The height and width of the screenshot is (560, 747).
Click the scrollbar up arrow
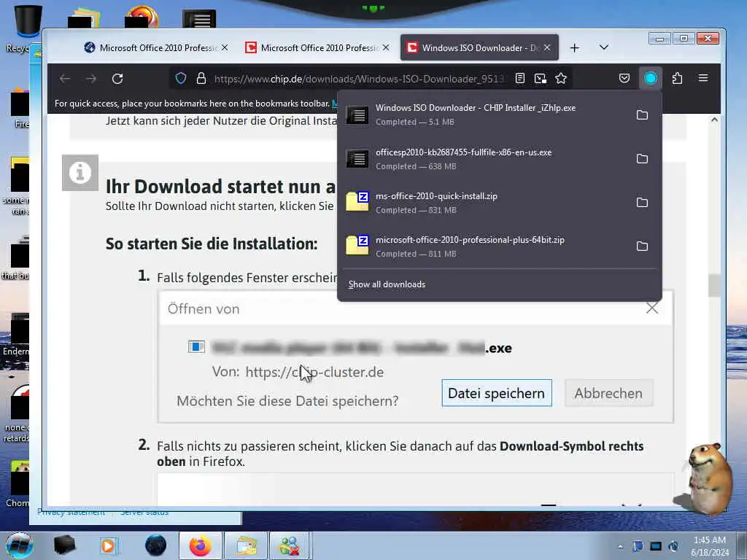[x=714, y=120]
